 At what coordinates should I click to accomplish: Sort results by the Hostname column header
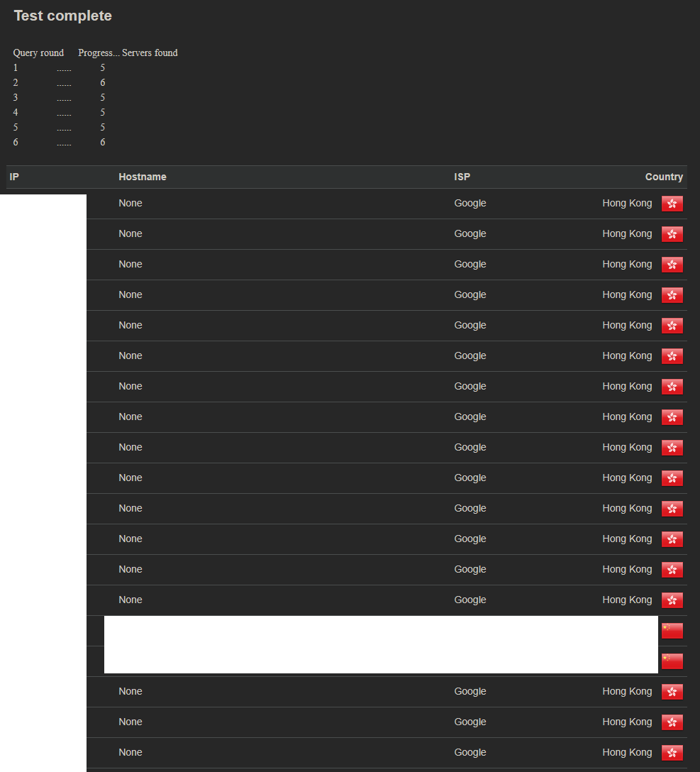(142, 177)
